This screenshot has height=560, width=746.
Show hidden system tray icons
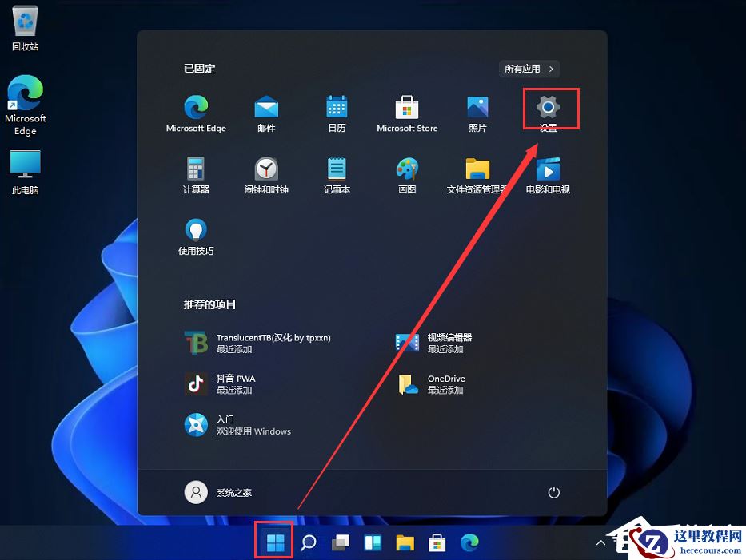click(600, 542)
